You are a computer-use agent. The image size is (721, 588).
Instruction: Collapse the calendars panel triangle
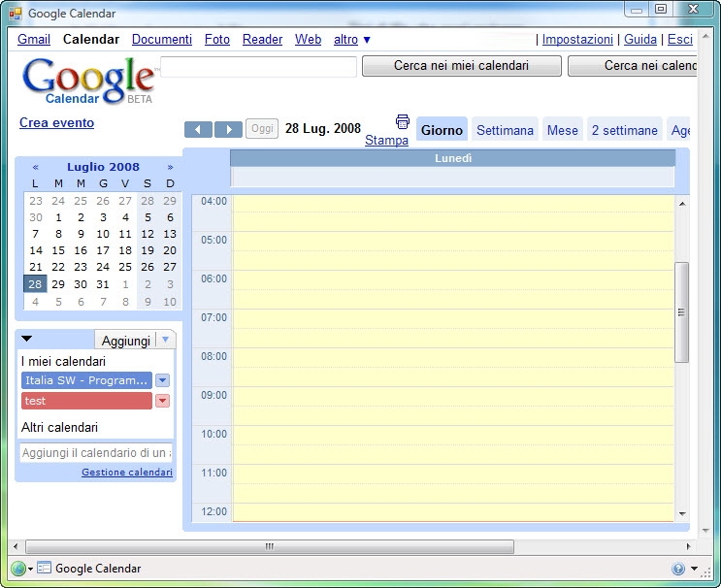[27, 339]
